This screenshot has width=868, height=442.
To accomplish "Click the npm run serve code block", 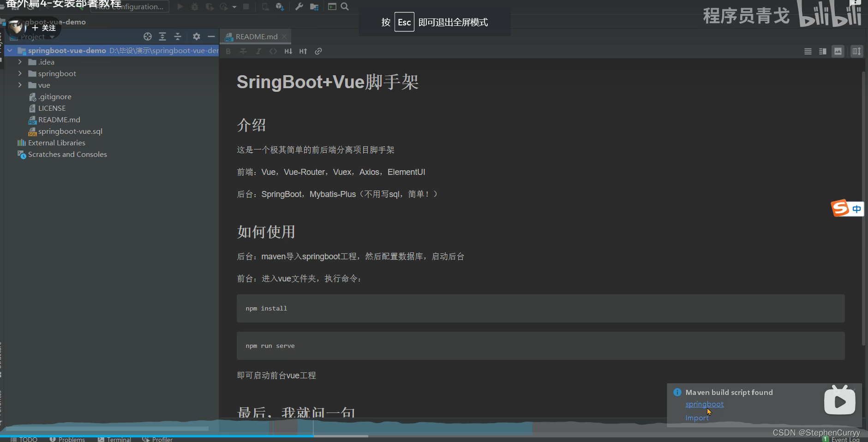I will (x=540, y=346).
